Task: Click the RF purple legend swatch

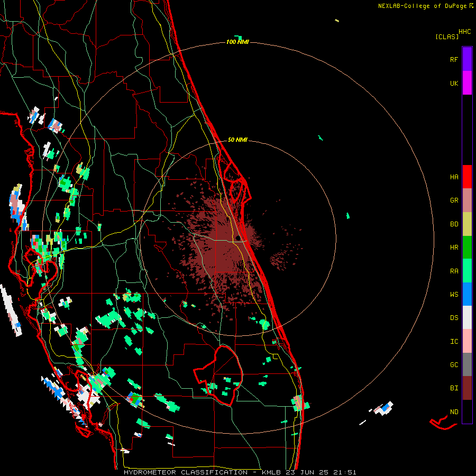Action: (x=467, y=59)
